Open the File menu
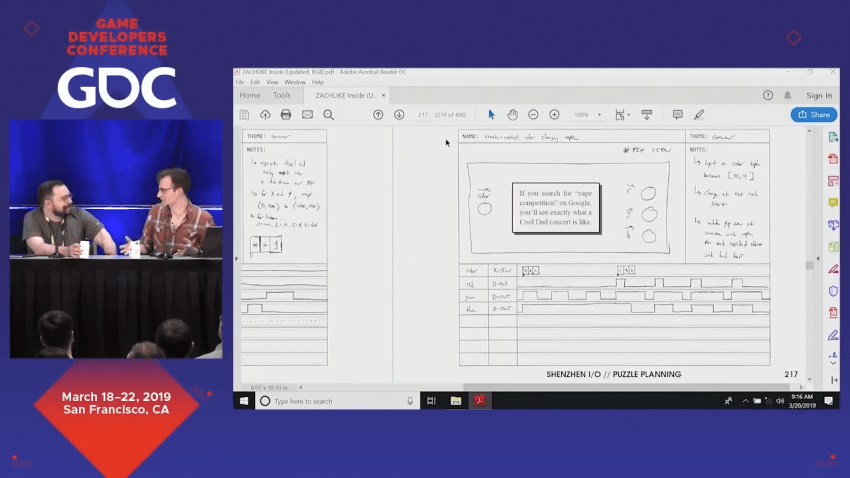 point(240,82)
